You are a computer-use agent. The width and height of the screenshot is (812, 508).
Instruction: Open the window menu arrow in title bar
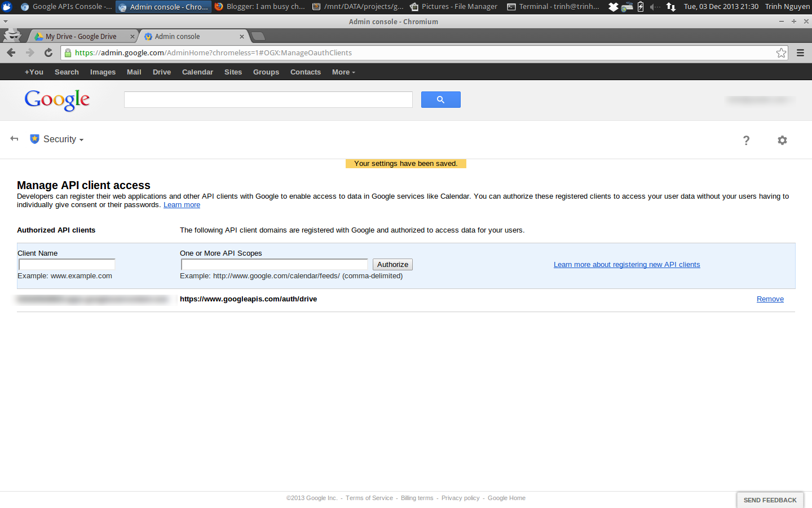click(x=6, y=21)
